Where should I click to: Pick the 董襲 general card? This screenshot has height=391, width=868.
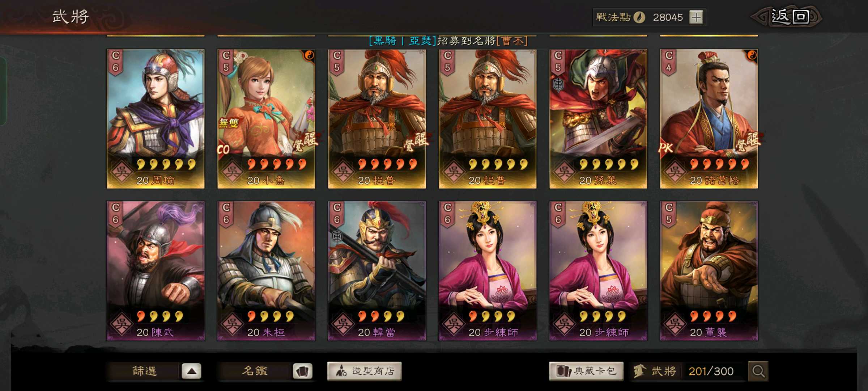[x=709, y=271]
